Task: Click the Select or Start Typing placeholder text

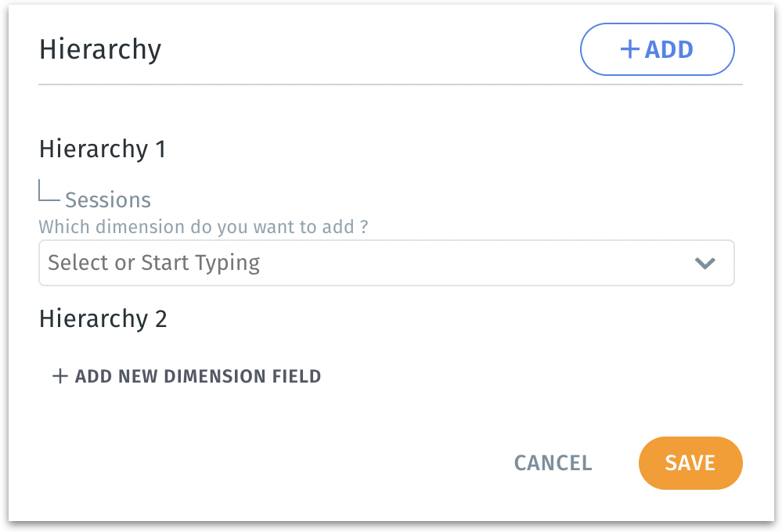Action: click(153, 263)
